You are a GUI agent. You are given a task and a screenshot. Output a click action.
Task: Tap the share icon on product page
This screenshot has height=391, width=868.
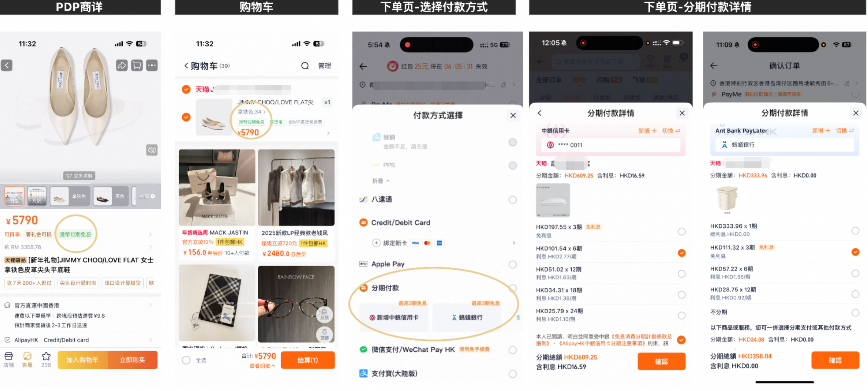point(122,66)
